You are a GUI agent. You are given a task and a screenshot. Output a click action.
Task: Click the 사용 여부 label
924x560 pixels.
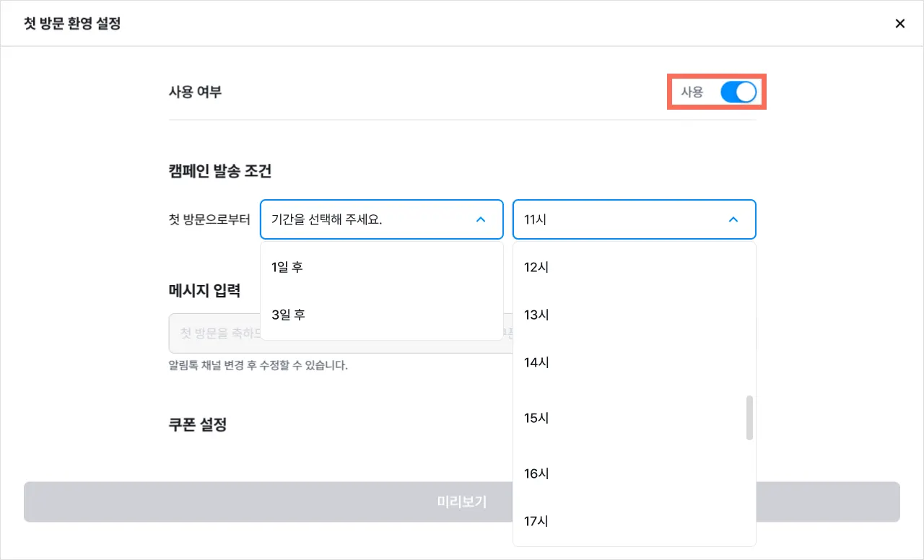click(195, 92)
